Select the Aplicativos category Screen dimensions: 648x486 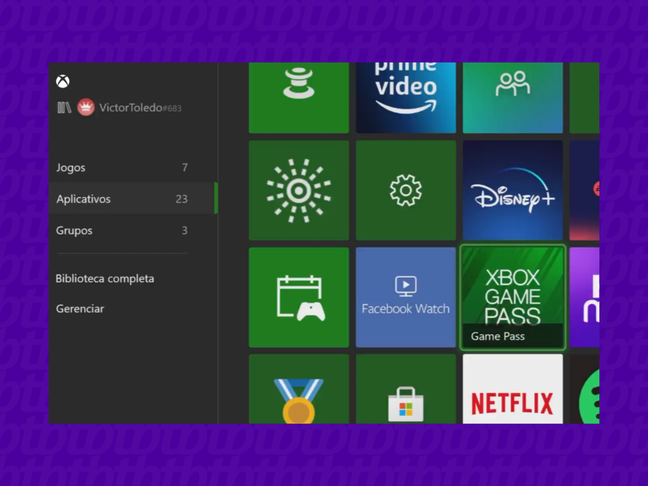(x=133, y=198)
